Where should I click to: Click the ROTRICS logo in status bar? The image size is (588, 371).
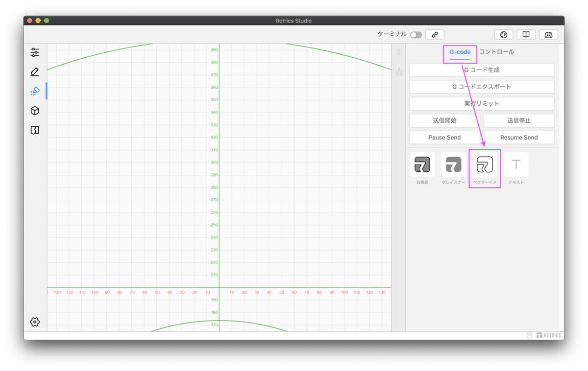coord(549,335)
